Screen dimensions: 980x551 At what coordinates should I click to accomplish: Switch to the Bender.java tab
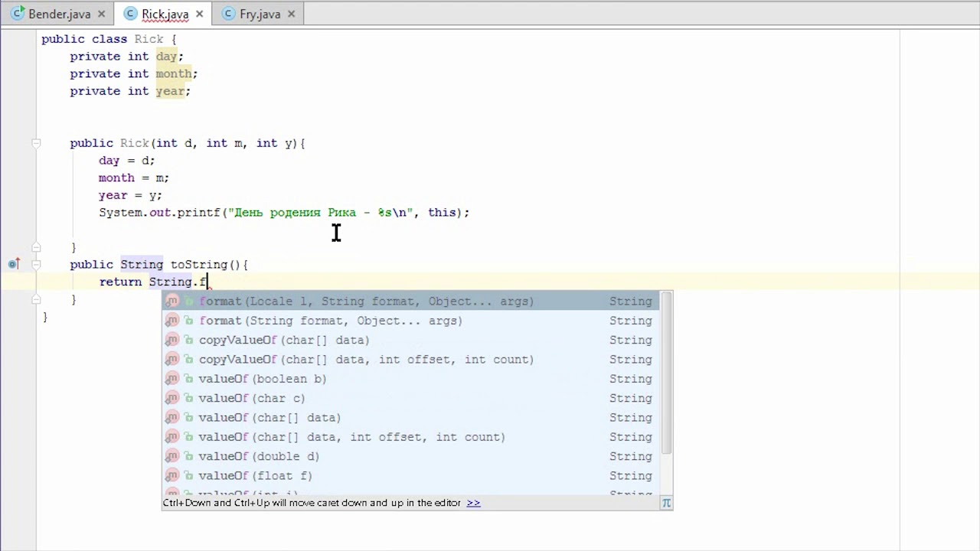click(x=59, y=14)
